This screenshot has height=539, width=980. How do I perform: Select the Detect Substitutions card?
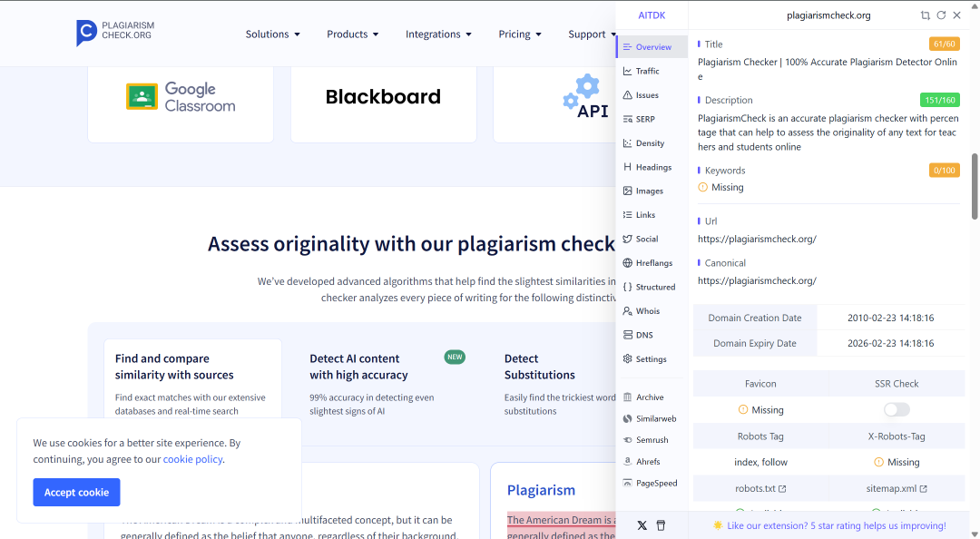coord(559,383)
